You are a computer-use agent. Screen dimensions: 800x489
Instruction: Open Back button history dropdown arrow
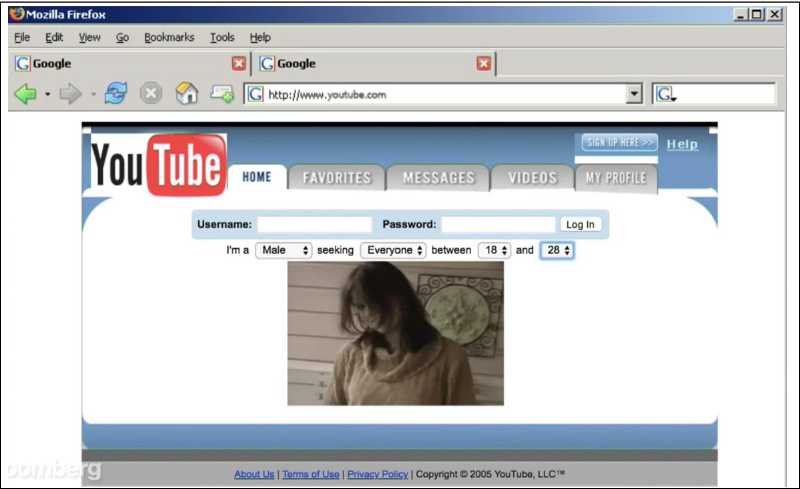[x=47, y=94]
